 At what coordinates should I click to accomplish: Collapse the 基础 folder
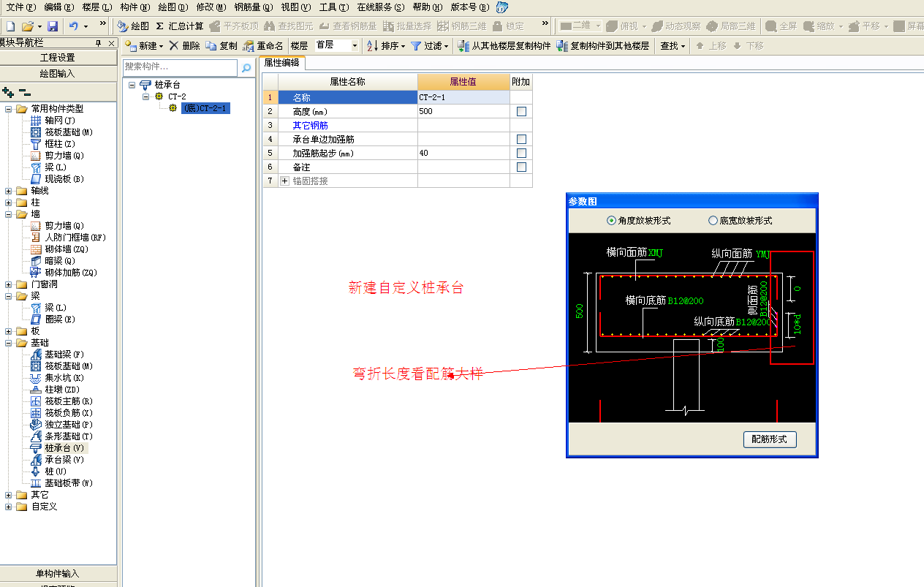[9, 343]
